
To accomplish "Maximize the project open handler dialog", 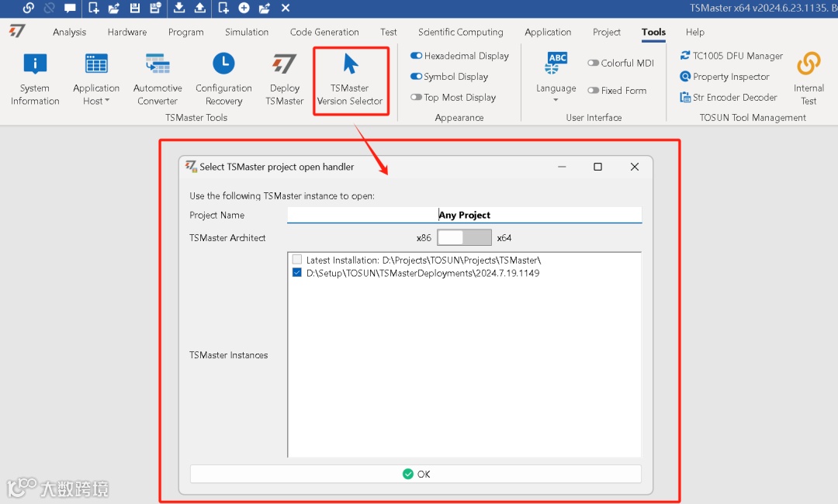I will coord(597,167).
